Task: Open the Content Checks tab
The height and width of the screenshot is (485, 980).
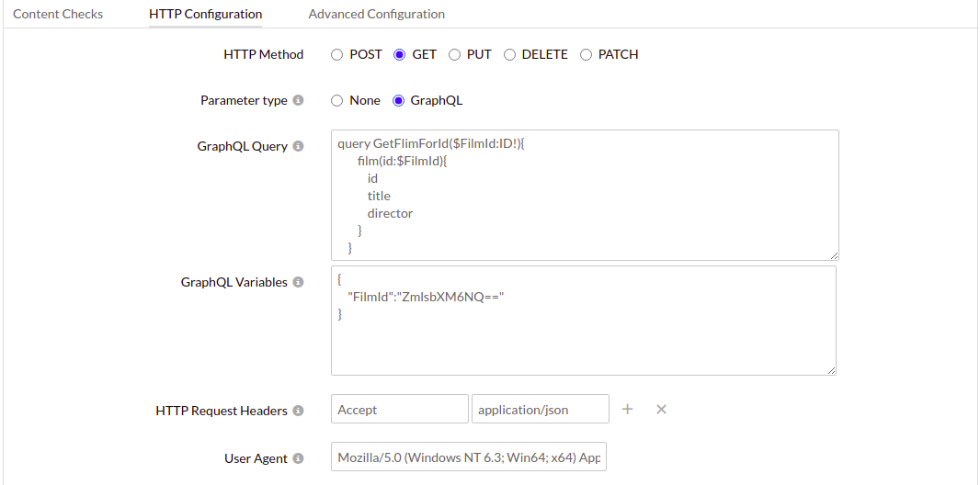Action: (x=58, y=14)
